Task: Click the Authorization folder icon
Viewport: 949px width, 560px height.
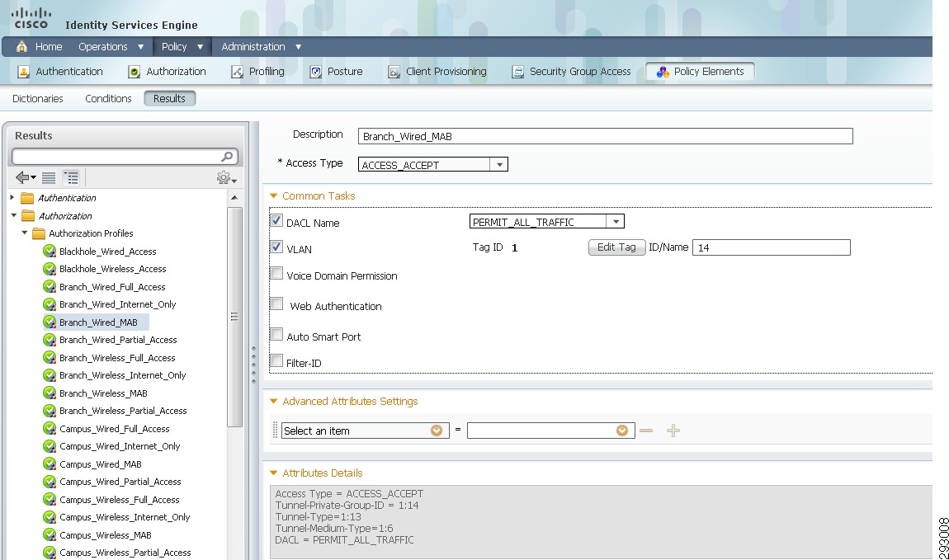Action: 28,216
